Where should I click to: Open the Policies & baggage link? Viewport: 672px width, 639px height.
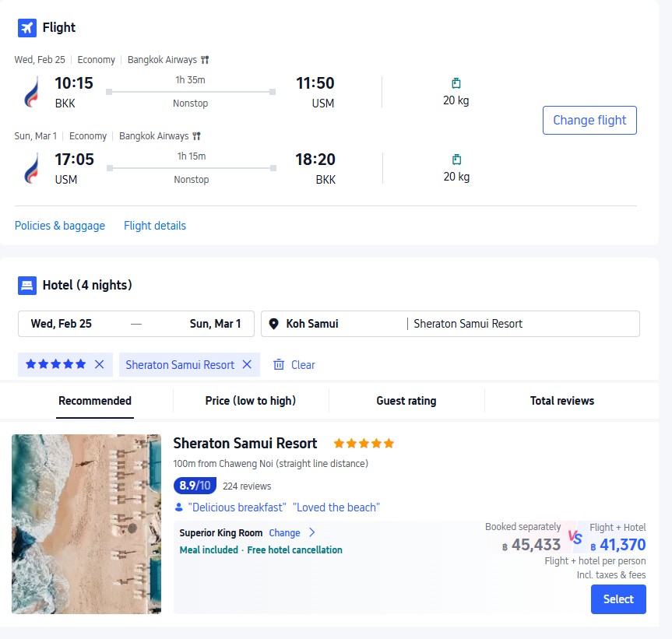[x=60, y=226]
